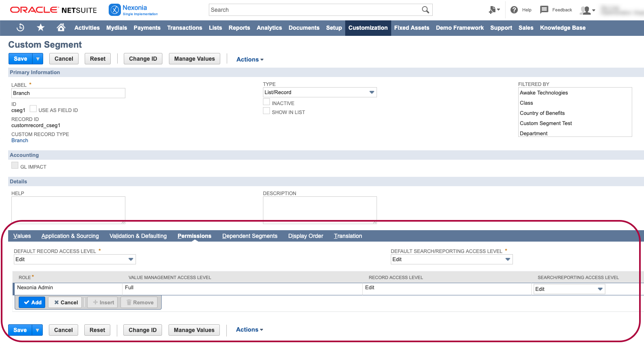The width and height of the screenshot is (644, 352).
Task: Enable the Show In List checkbox
Action: (x=267, y=111)
